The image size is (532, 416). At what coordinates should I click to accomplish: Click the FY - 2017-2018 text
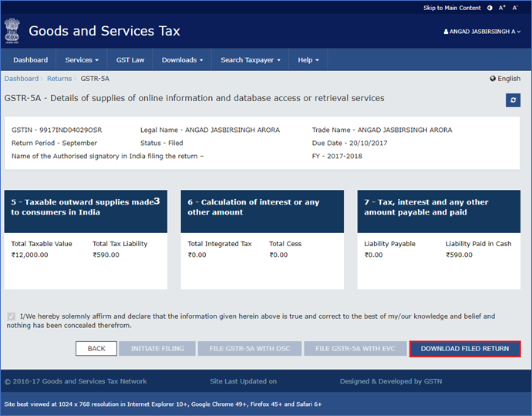(x=337, y=156)
